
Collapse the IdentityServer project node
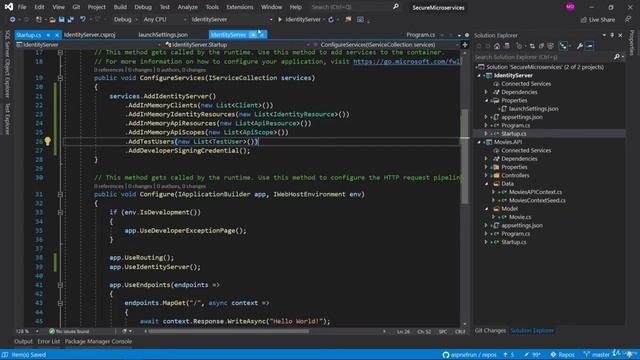(479, 76)
